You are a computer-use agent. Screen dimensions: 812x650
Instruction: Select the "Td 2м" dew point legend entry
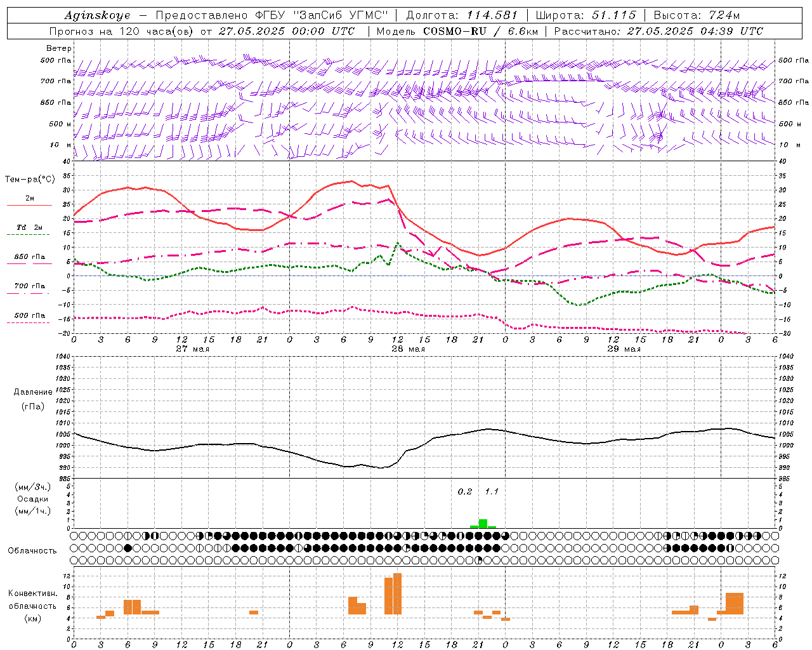click(x=30, y=227)
